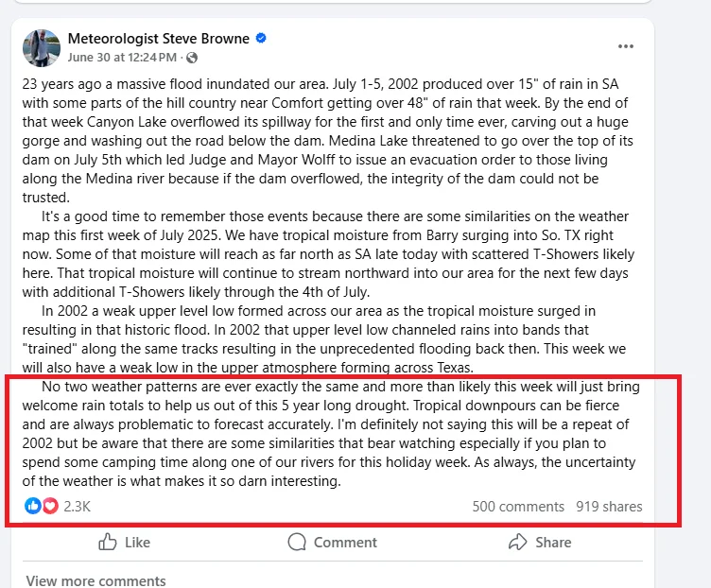Click the 'Share' text label

point(553,542)
